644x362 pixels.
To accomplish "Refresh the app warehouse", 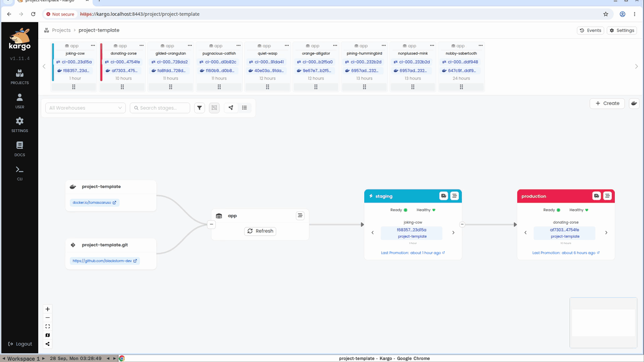I will (260, 231).
